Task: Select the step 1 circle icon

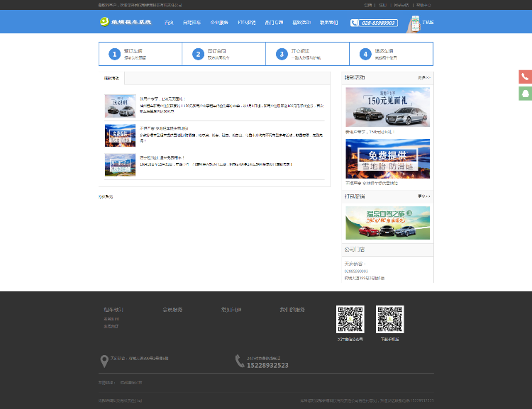Action: (114, 54)
